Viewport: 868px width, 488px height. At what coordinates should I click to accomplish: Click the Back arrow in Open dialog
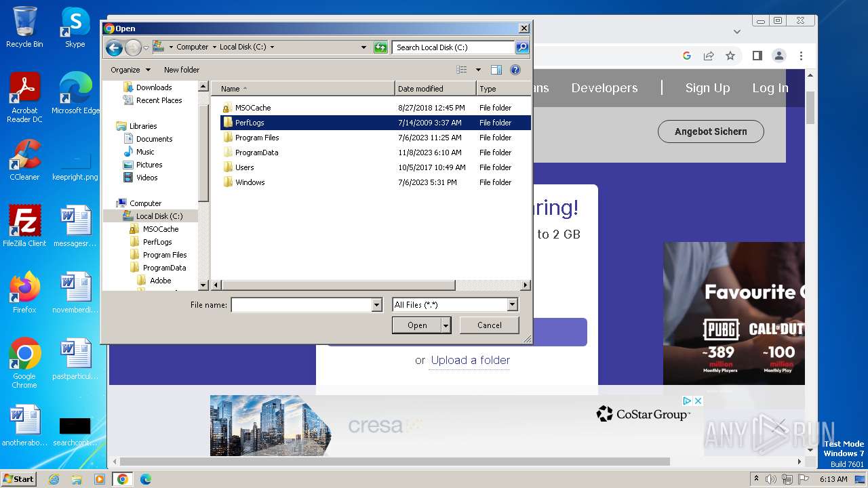[114, 47]
